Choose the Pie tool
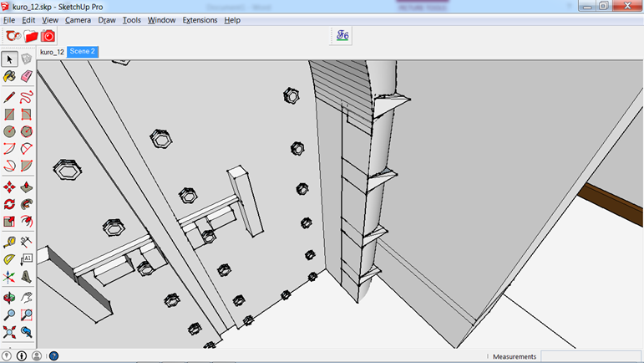This screenshot has height=363, width=644. (26, 166)
